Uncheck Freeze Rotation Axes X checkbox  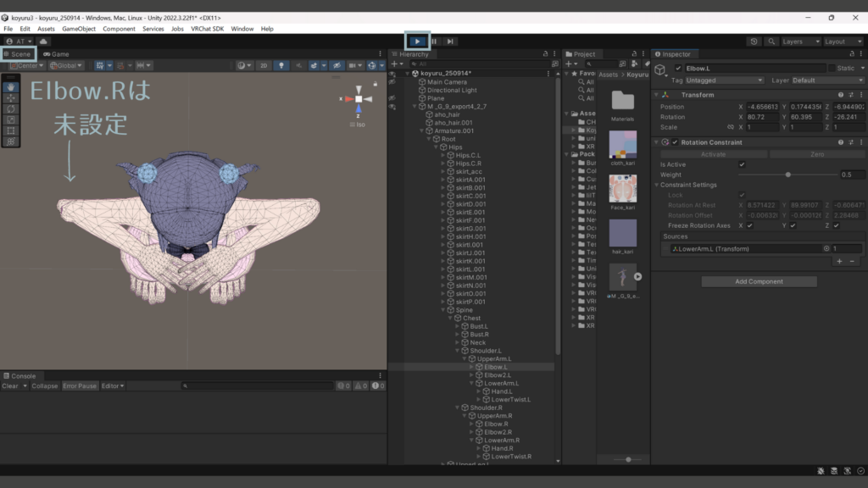tap(750, 225)
